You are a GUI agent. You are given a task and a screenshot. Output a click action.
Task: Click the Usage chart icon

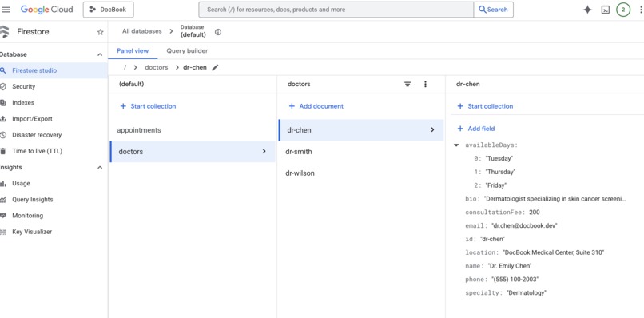point(3,183)
